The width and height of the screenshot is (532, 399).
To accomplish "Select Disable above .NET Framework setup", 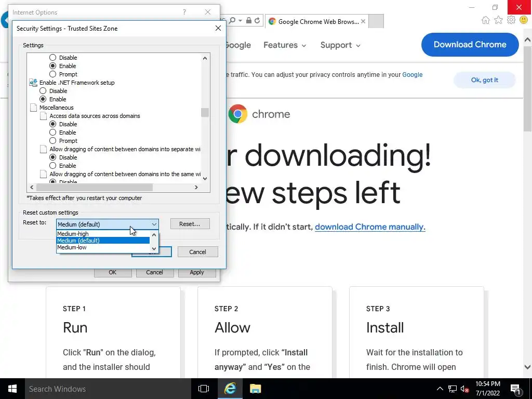I will pos(52,58).
